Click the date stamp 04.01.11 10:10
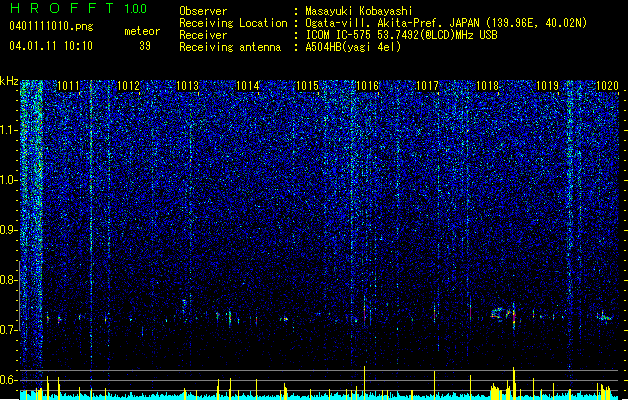 coord(51,46)
